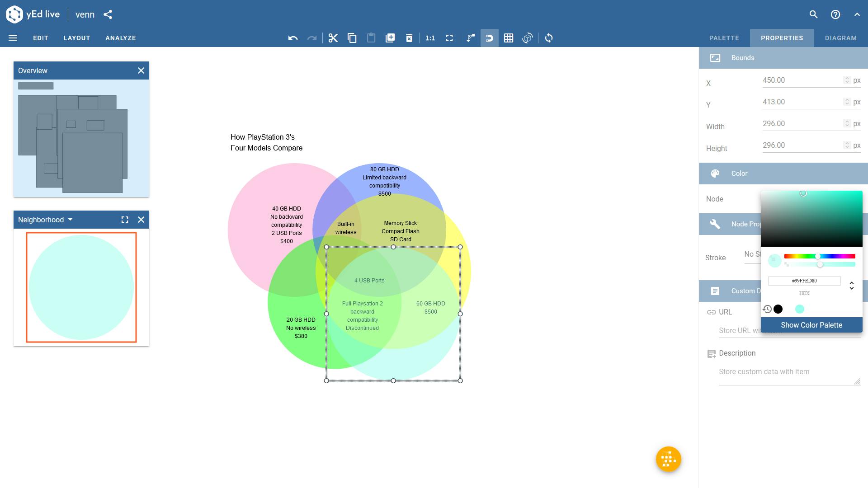
Task: Click the Duplicate selection icon
Action: (x=390, y=38)
